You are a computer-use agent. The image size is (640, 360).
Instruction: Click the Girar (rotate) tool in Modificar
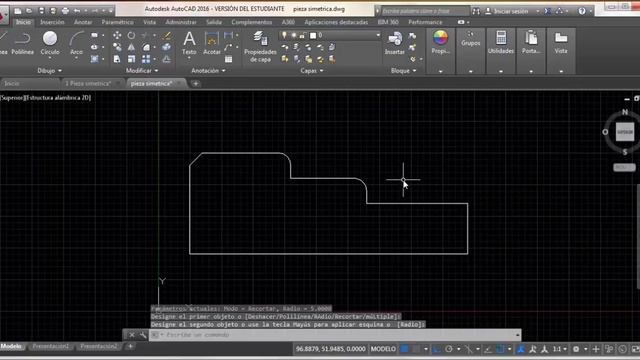pyautogui.click(x=131, y=36)
